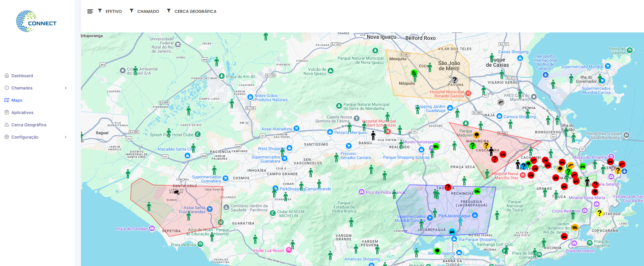
Task: Toggle the hamburger menu icon
Action: point(90,11)
